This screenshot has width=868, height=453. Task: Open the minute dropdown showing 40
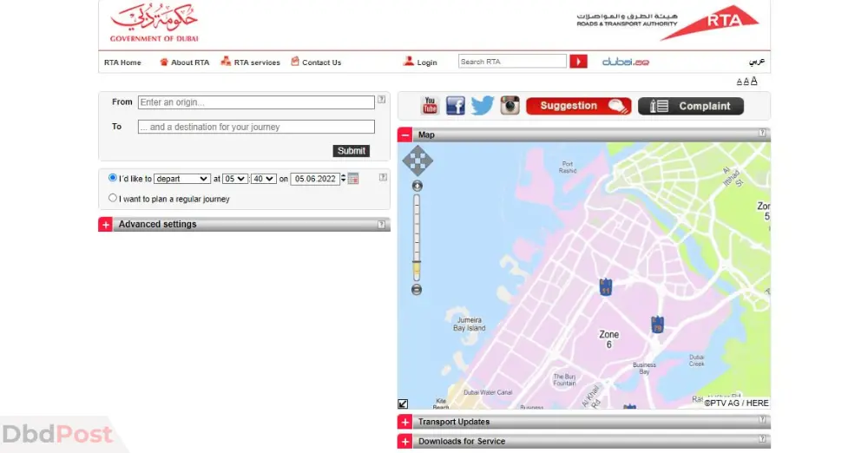pyautogui.click(x=264, y=179)
